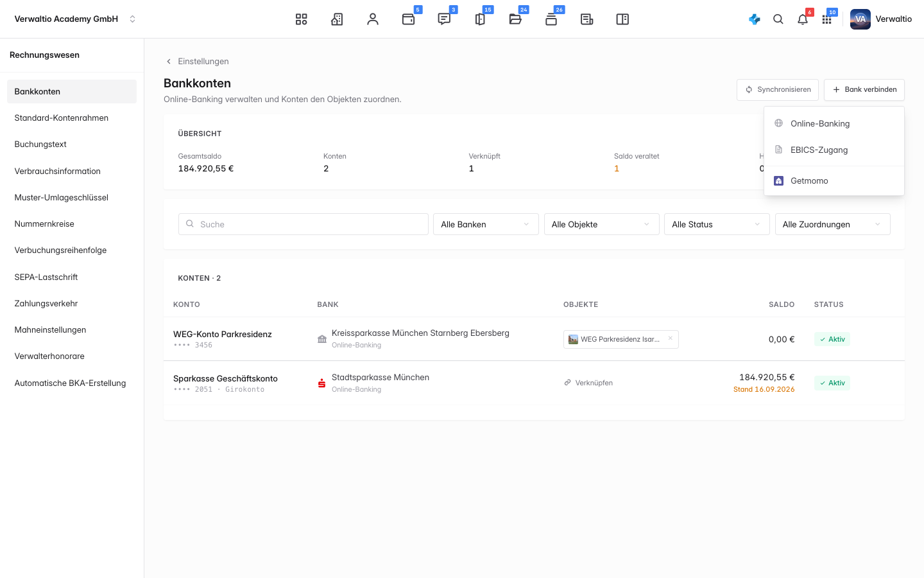The image size is (924, 578).
Task: Open the Alle Banken filter dropdown
Action: point(486,224)
